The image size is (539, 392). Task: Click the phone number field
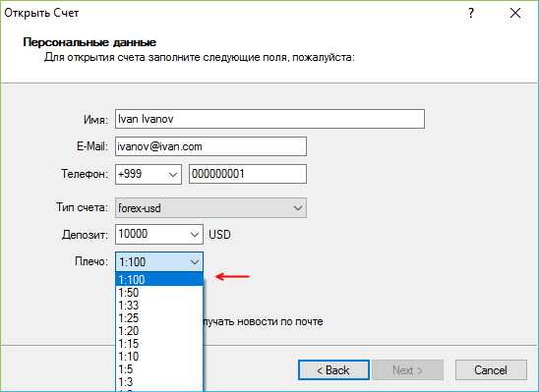[248, 174]
